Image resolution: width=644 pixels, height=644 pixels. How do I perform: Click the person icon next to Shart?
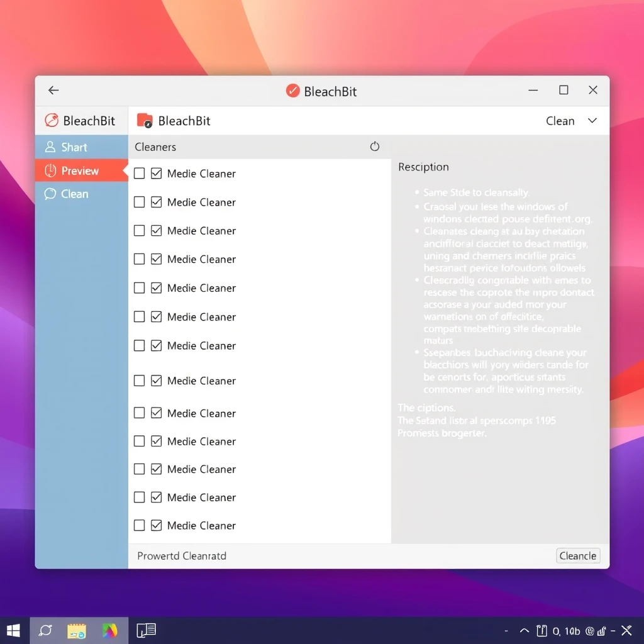(50, 147)
